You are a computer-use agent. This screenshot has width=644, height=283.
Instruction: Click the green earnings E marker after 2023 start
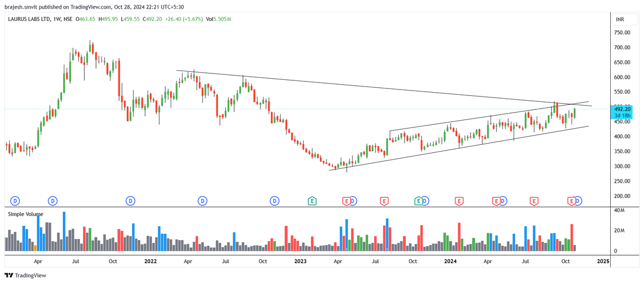coord(312,201)
